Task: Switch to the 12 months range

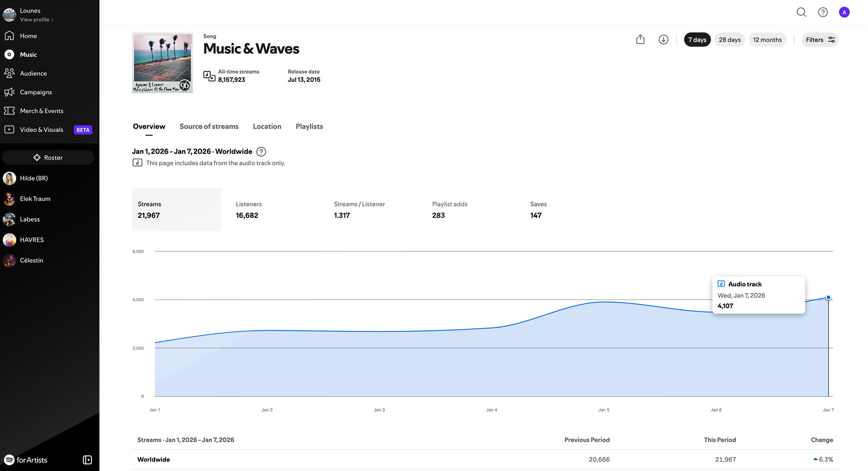Action: point(767,40)
